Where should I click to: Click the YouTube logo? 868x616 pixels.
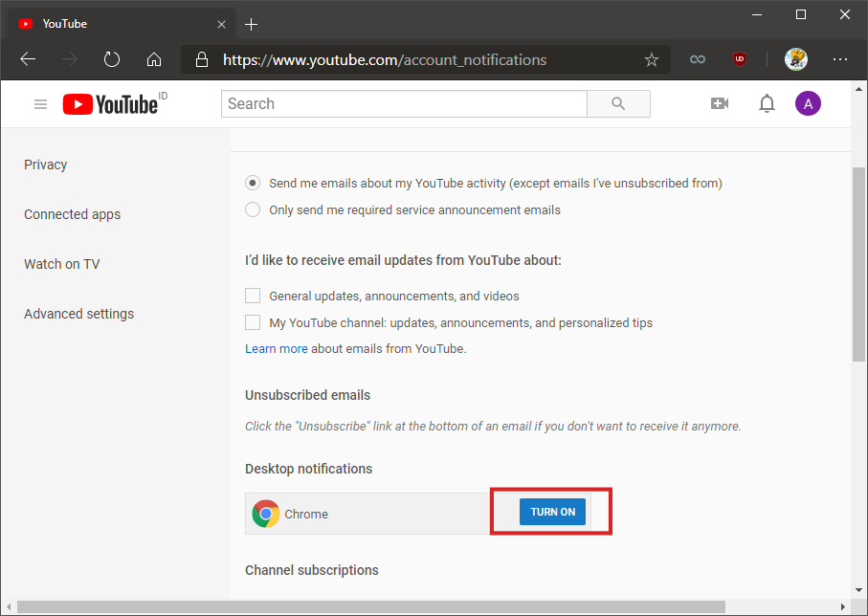(x=111, y=104)
